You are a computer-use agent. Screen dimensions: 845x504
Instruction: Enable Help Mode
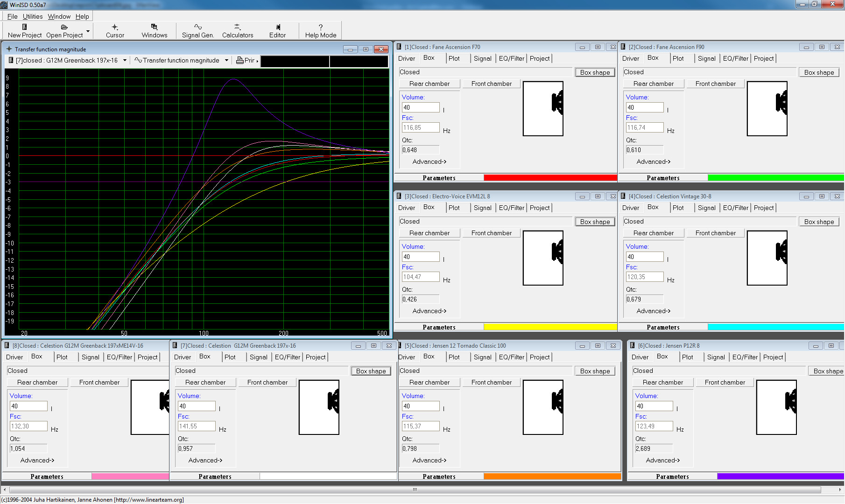click(321, 31)
